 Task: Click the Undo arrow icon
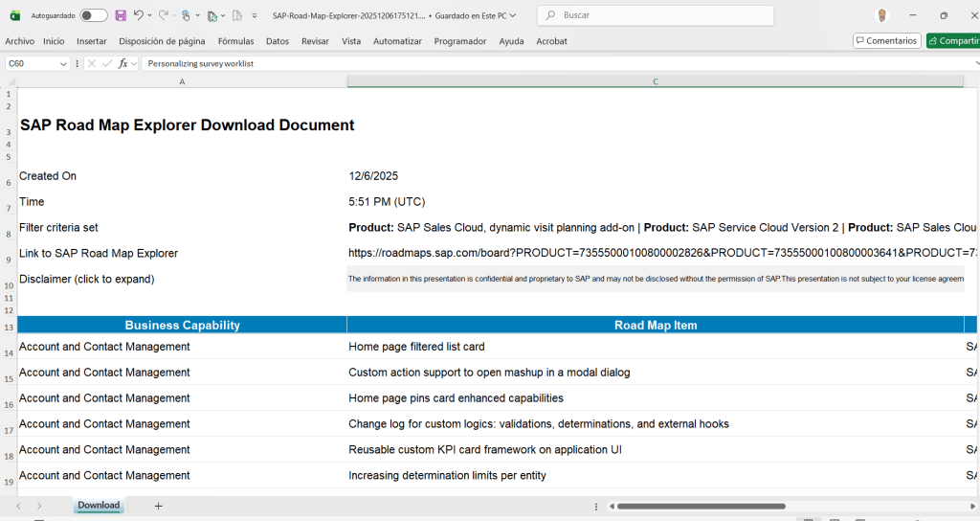pos(139,15)
